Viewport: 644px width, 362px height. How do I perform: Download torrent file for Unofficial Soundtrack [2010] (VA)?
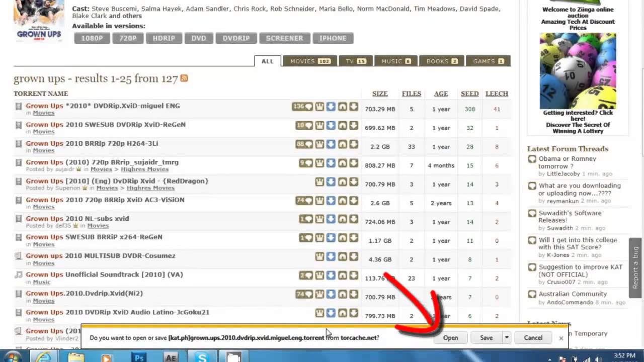pyautogui.click(x=354, y=276)
